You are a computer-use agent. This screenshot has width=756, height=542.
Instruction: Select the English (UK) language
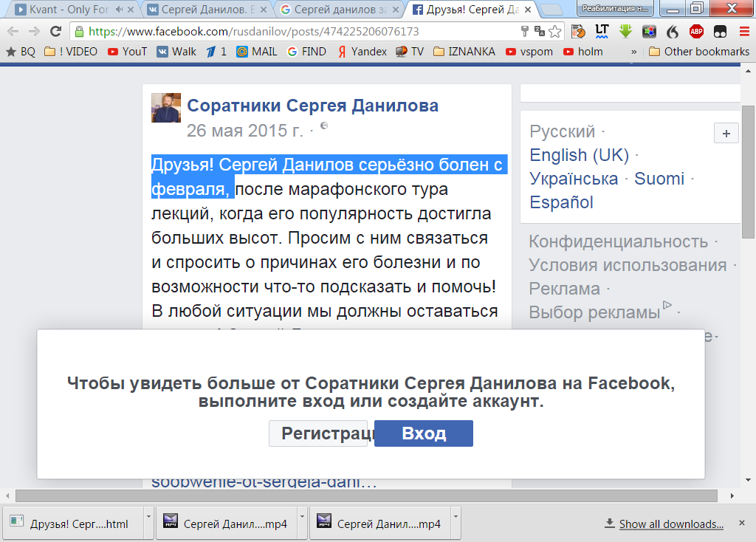coord(579,155)
